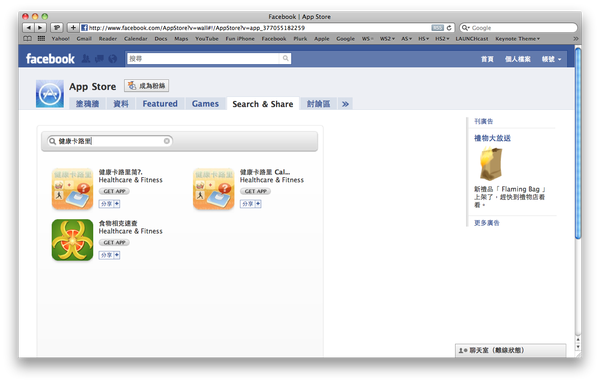This screenshot has width=600, height=383.
Task: Click the Facebook favicon in the address bar
Action: coord(85,28)
